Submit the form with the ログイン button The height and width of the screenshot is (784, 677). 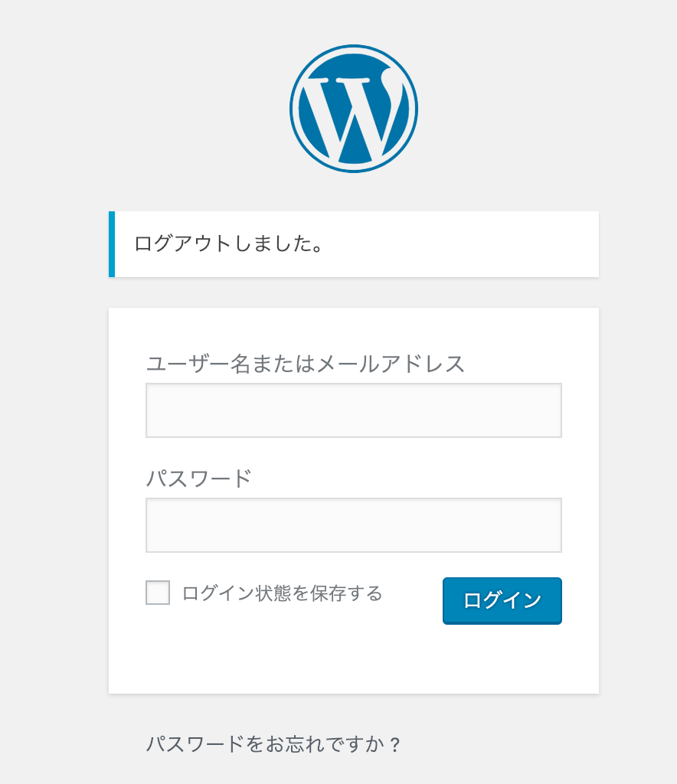click(502, 600)
